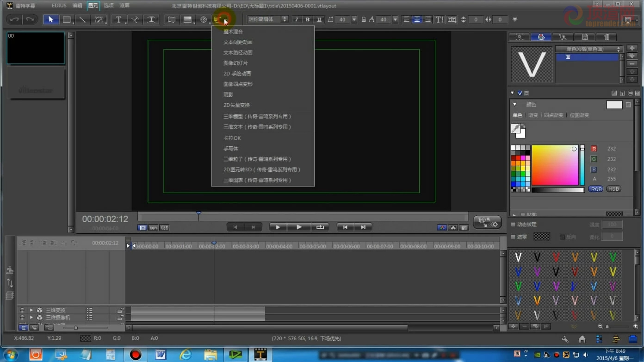Open the 单色风格(单色面) style dropdown
This screenshot has height=362, width=644.
coord(589,49)
